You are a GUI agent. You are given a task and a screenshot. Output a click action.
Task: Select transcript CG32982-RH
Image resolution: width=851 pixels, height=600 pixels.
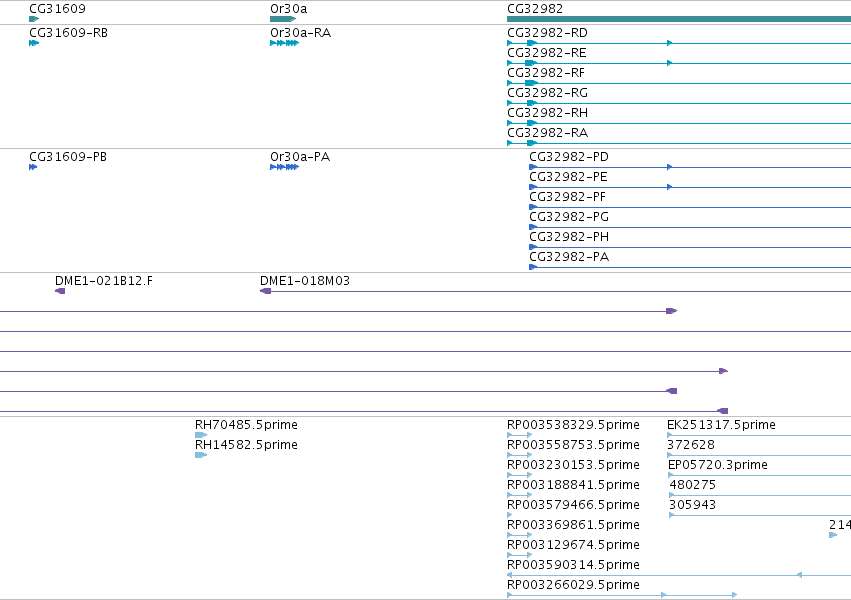[547, 113]
